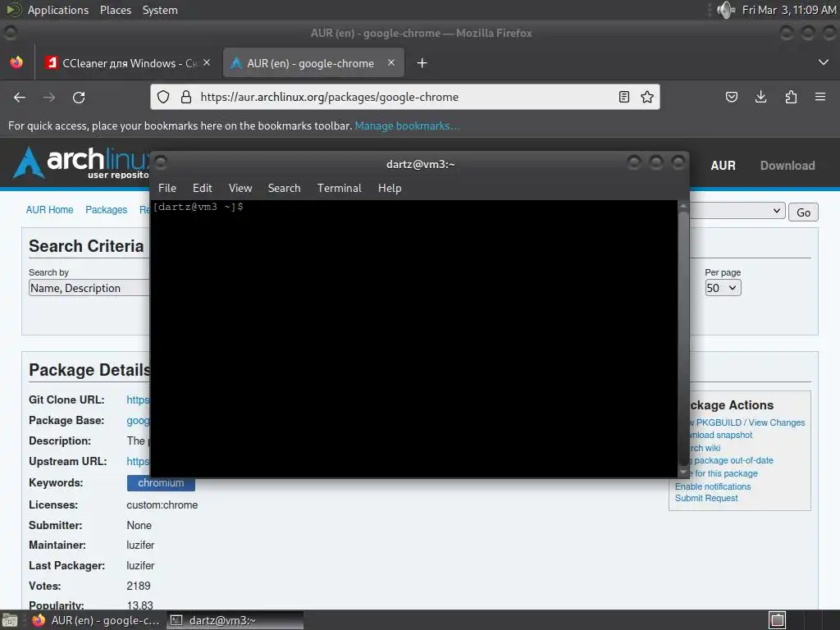Viewport: 840px width, 630px height.
Task: Open terminal Help menu
Action: [390, 188]
